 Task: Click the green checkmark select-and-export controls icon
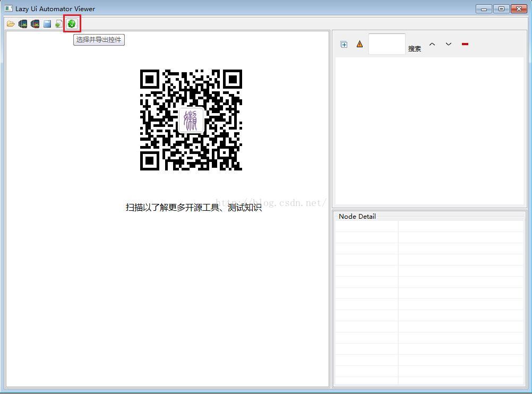coord(72,24)
